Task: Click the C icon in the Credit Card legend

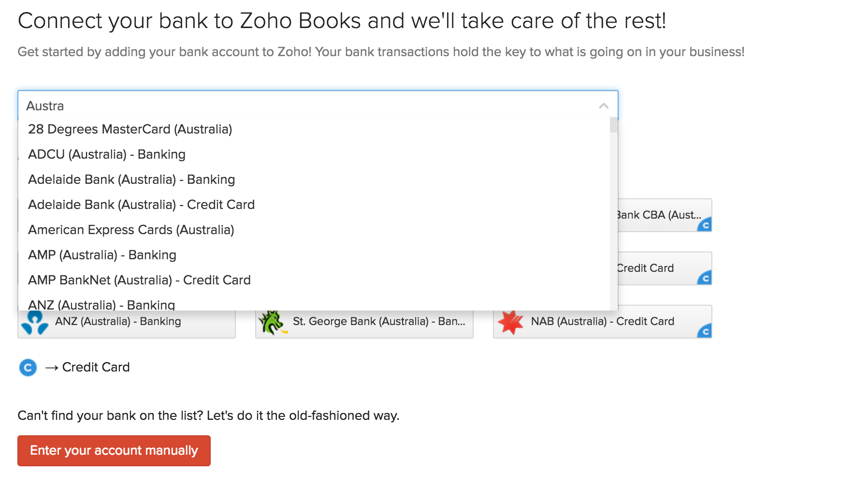Action: [28, 368]
